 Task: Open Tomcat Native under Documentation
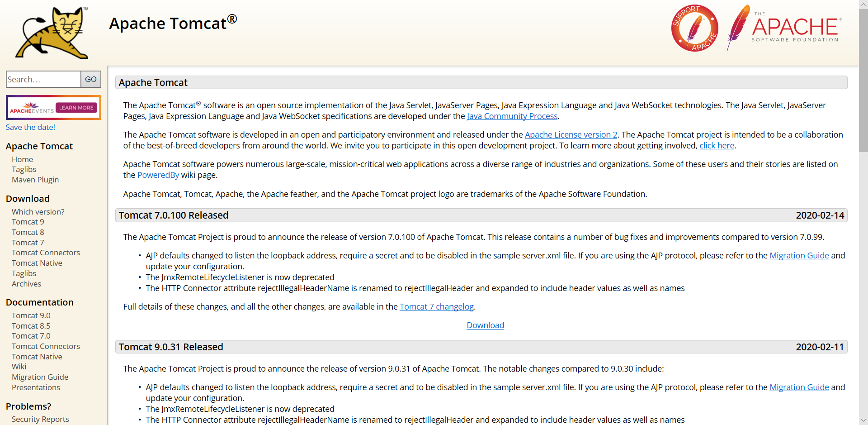coord(37,357)
